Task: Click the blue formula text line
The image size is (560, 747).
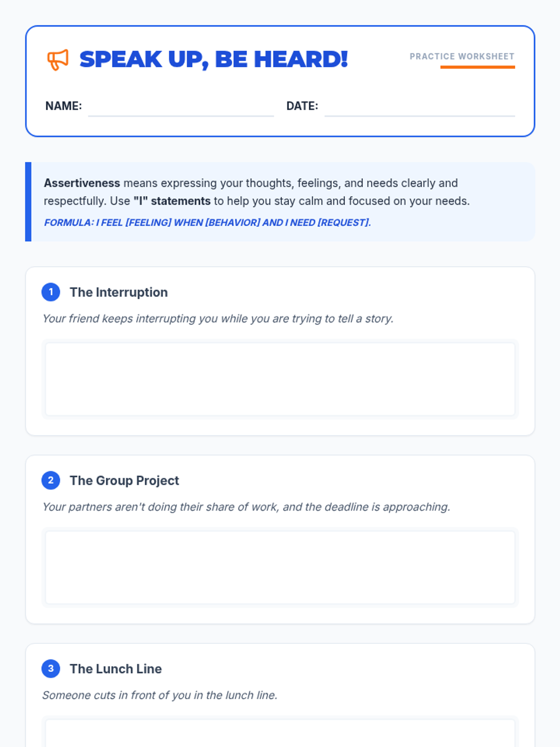Action: point(207,223)
